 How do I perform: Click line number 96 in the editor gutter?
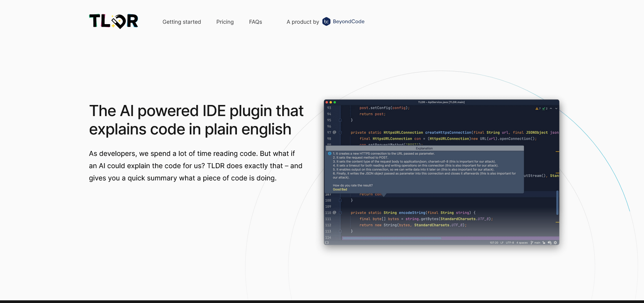click(x=329, y=126)
